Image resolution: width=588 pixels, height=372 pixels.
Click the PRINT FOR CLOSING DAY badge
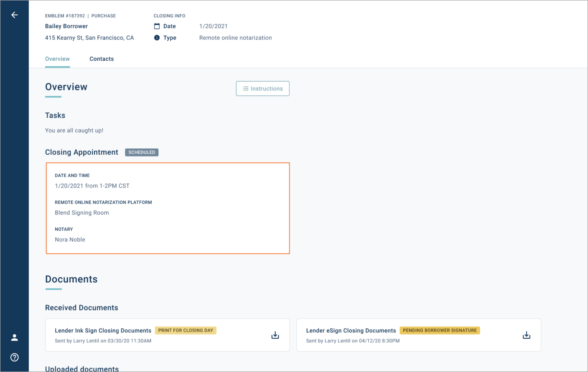point(185,330)
